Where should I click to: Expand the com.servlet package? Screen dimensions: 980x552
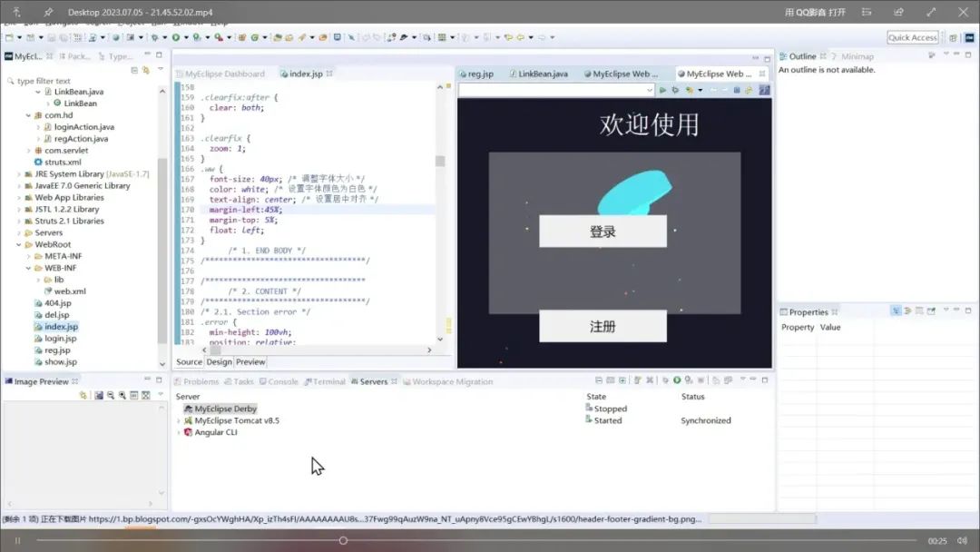(28, 151)
